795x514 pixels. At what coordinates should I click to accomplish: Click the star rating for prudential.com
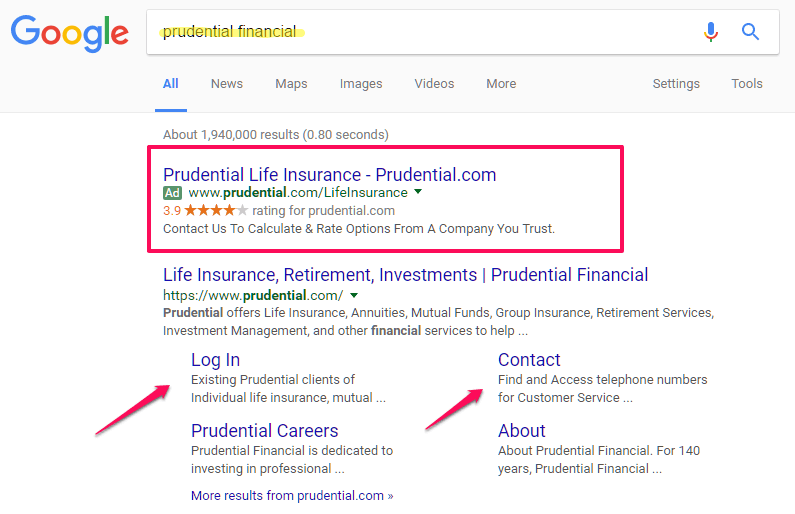click(216, 210)
